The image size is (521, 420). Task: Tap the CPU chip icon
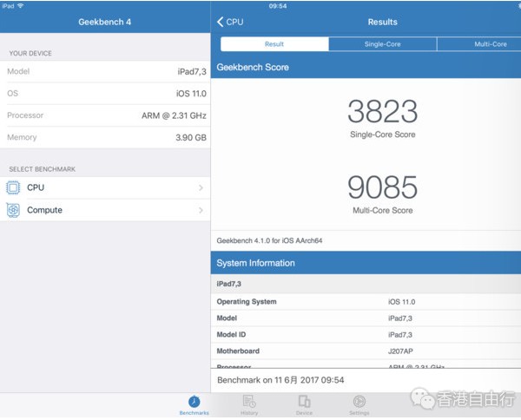13,188
